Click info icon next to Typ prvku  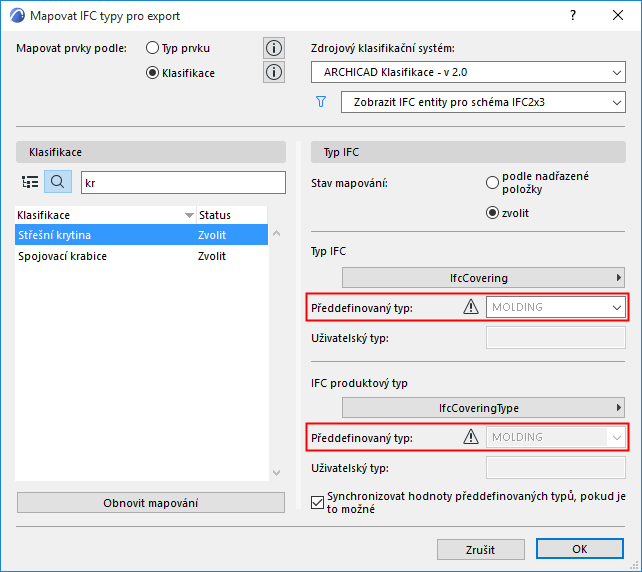(x=274, y=48)
